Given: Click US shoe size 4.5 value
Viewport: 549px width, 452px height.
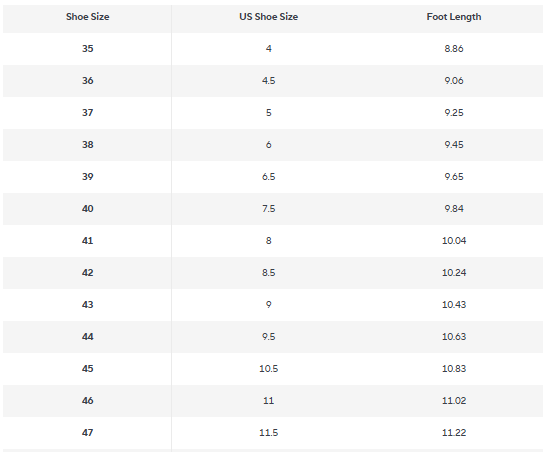Looking at the screenshot, I should pos(269,81).
